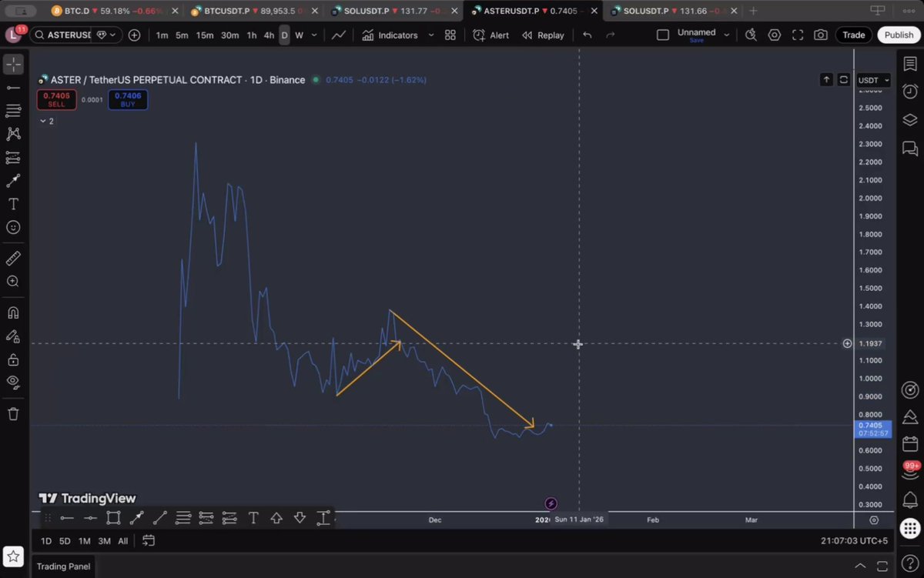Toggle magnet mode

(13, 312)
